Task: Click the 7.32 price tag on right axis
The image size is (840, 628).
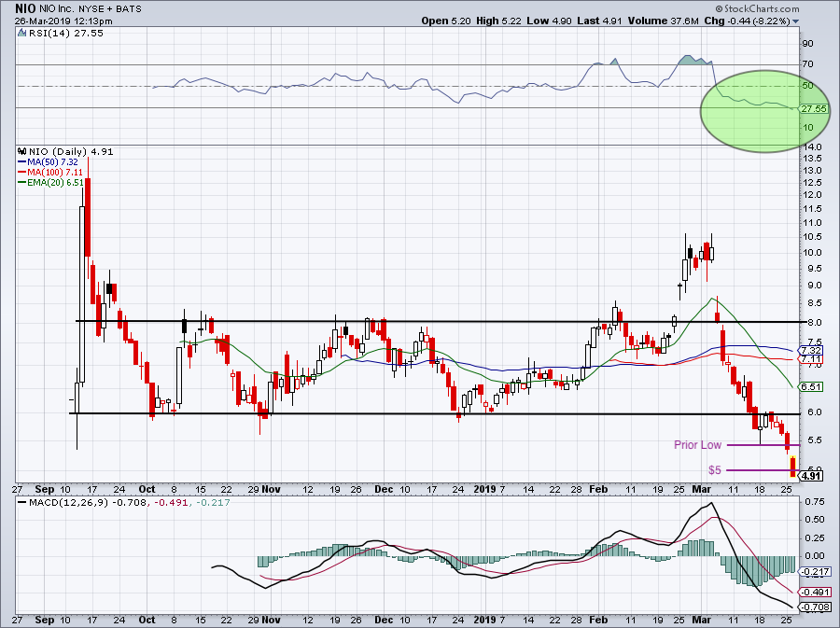Action: coord(811,350)
